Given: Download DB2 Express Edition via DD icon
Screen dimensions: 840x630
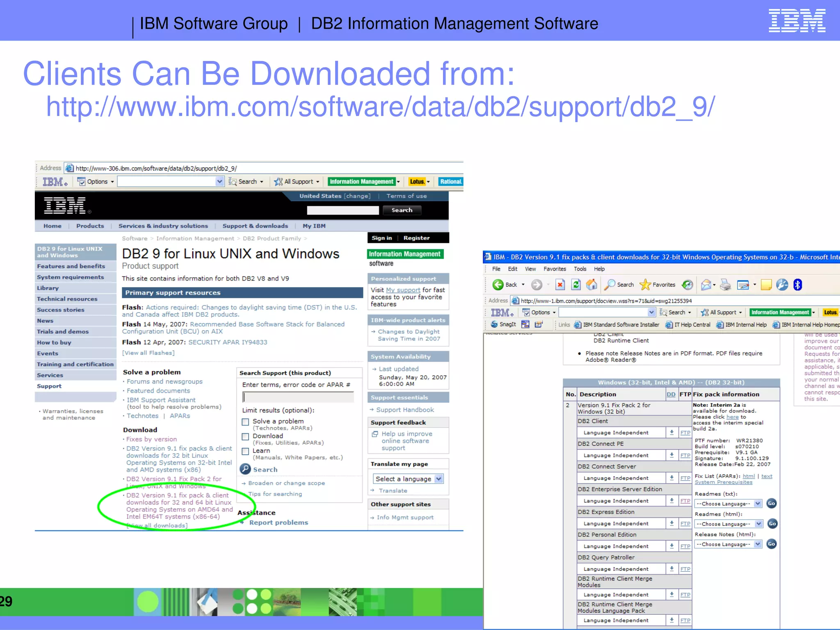Looking at the screenshot, I should (671, 523).
